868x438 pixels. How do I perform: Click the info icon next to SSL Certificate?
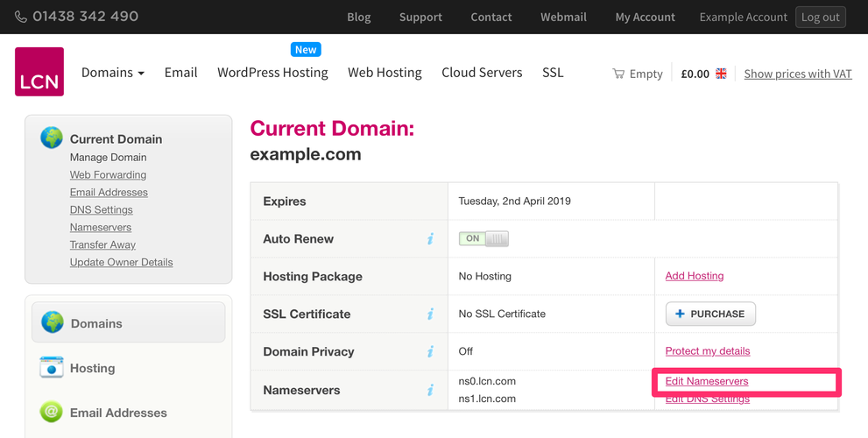(430, 314)
